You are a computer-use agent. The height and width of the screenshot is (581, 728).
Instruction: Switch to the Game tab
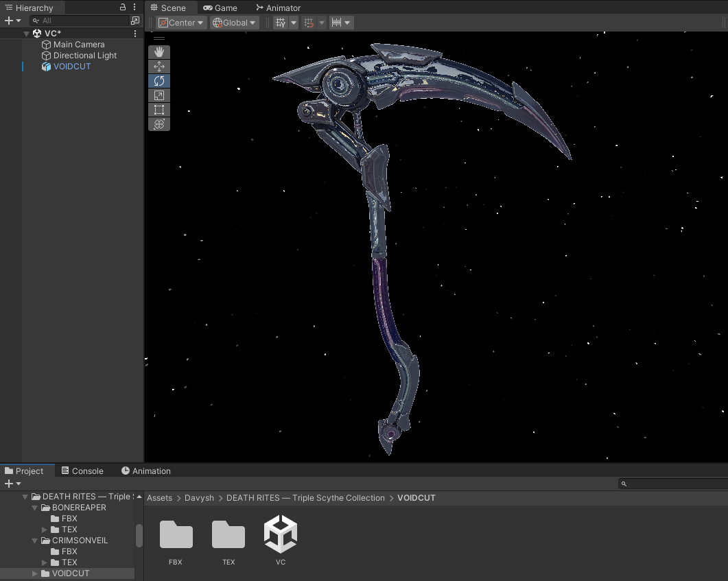220,8
